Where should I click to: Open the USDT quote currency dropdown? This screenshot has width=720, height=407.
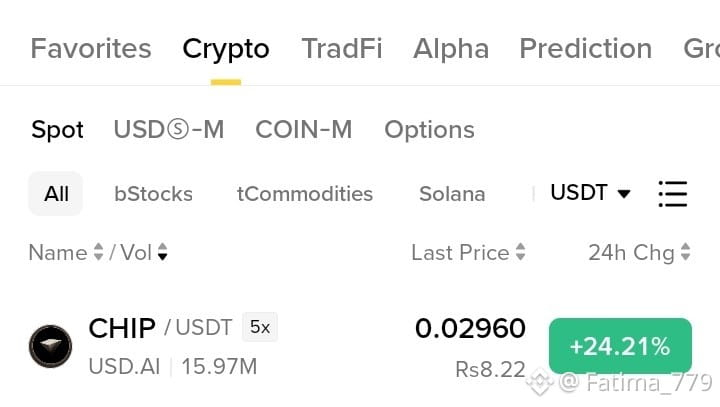[x=590, y=192]
